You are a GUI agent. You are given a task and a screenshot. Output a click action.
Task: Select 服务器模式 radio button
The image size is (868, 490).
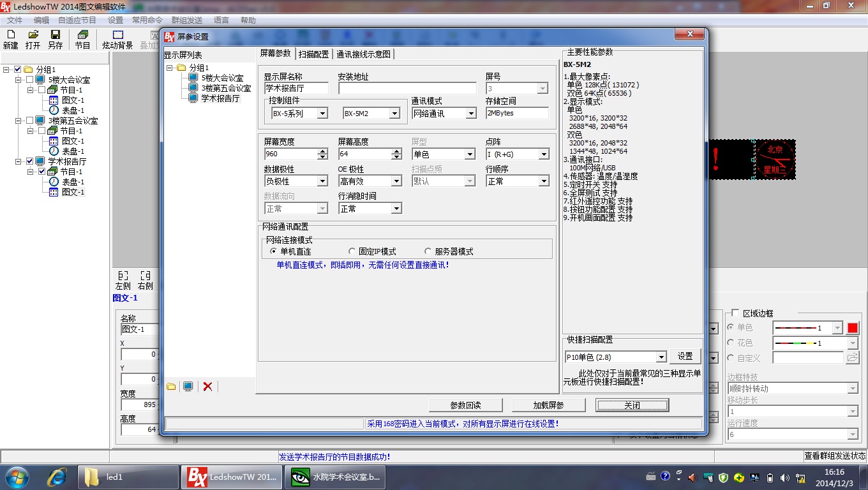428,251
